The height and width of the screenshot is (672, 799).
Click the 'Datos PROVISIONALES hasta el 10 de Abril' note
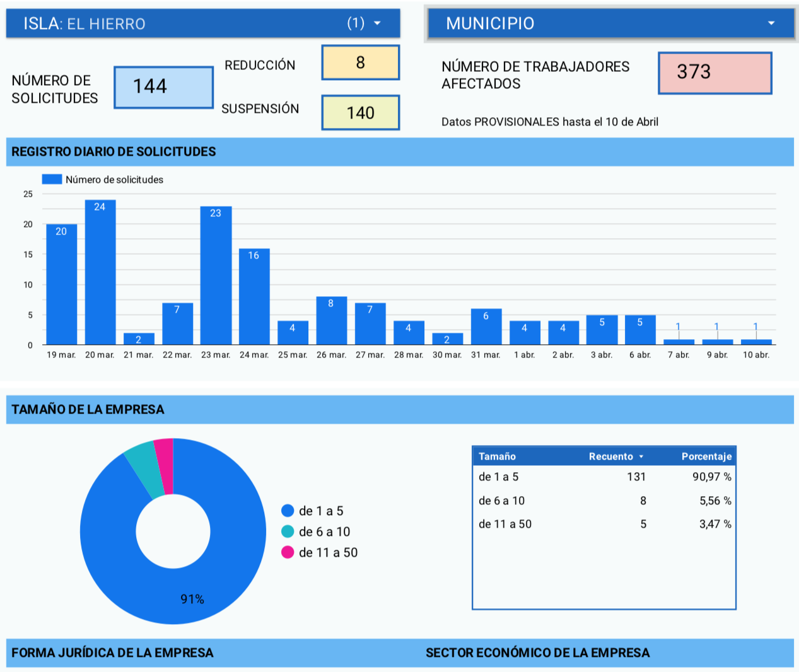(x=550, y=122)
